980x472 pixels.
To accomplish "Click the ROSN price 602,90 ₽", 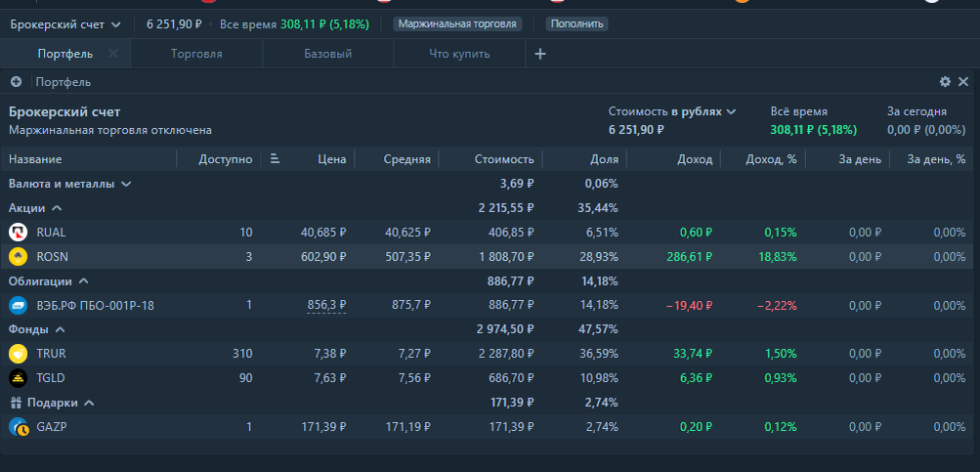I will [x=323, y=257].
